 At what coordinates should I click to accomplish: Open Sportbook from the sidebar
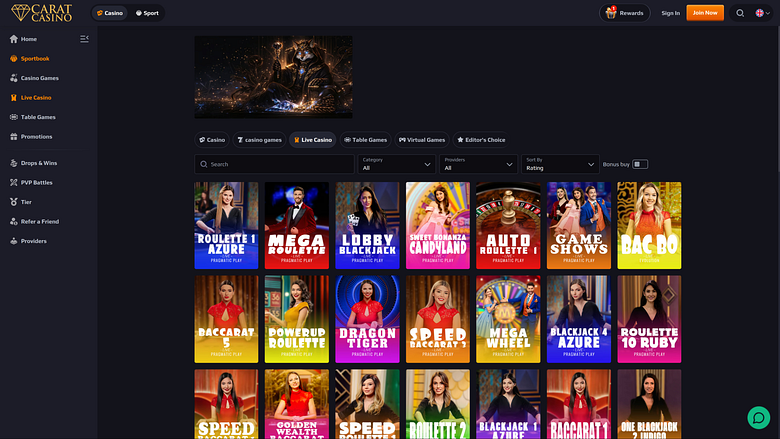point(35,59)
